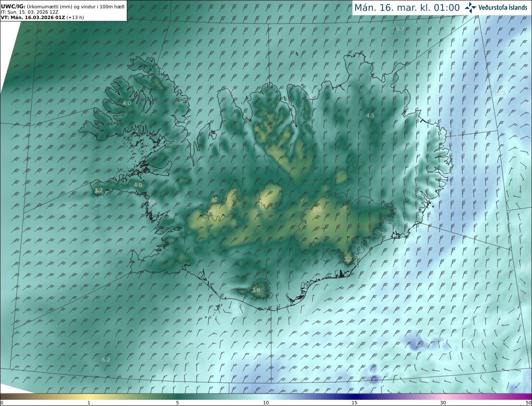Select the 10.1 value off the northeast coast

pos(500,93)
